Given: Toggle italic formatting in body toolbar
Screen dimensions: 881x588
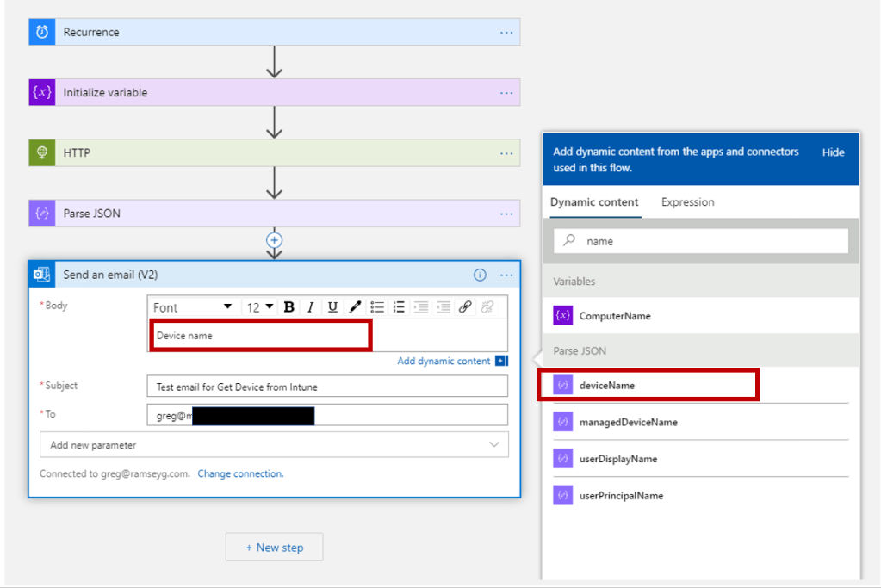Looking at the screenshot, I should 311,307.
